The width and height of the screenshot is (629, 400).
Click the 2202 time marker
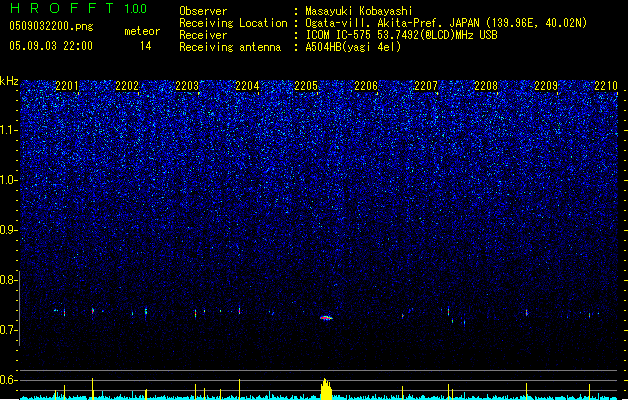click(127, 86)
